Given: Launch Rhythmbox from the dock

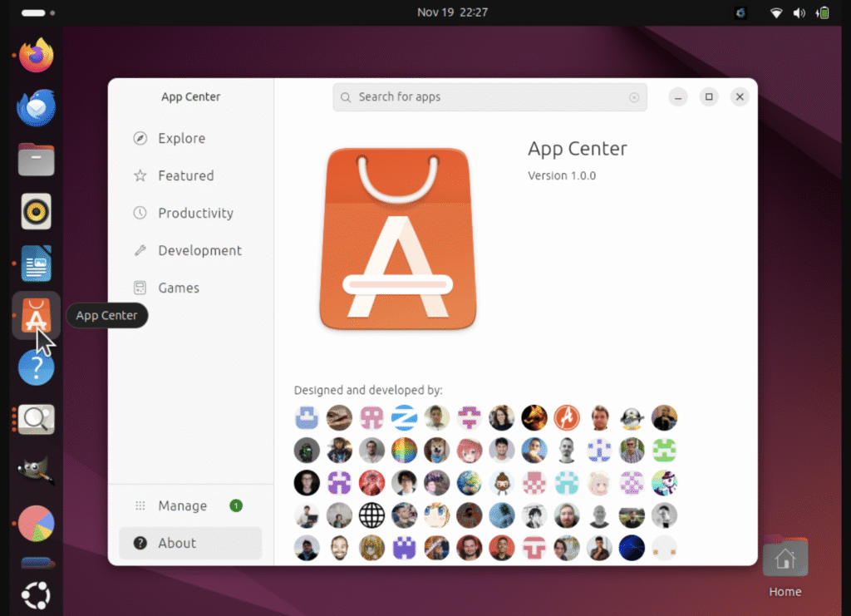Looking at the screenshot, I should tap(37, 211).
